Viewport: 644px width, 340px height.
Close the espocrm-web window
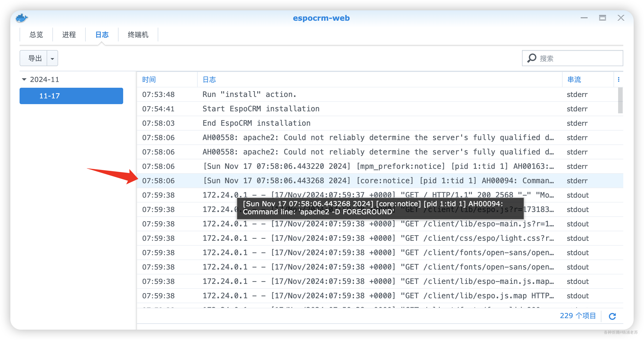click(x=621, y=18)
